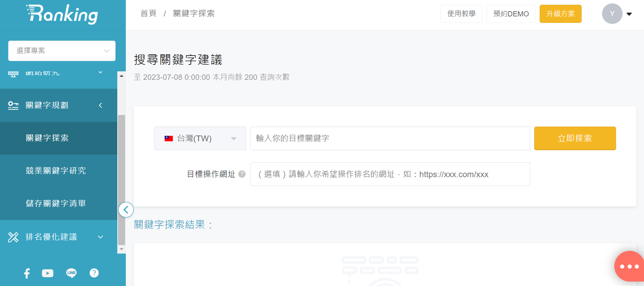The image size is (644, 286).
Task: Click the Y user avatar
Action: pyautogui.click(x=612, y=14)
